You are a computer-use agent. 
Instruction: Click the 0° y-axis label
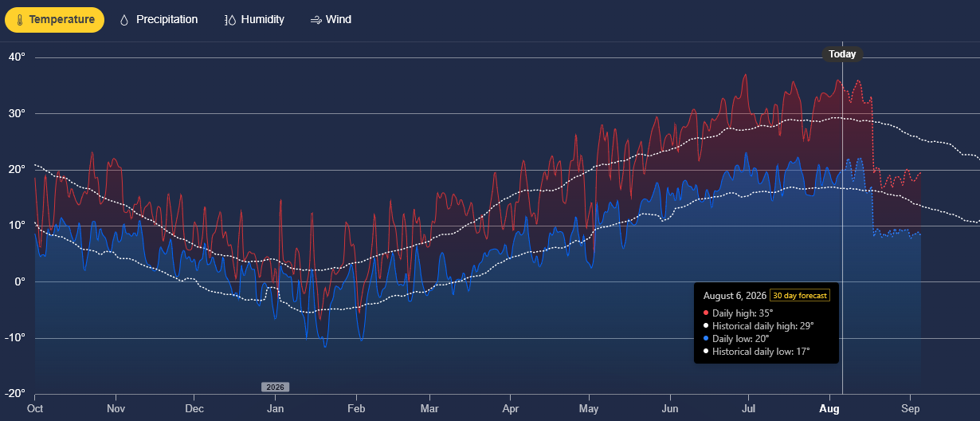point(21,281)
